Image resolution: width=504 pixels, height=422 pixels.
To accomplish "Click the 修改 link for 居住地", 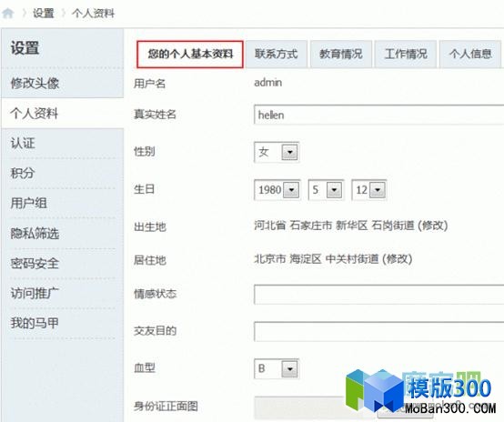I will 398,259.
